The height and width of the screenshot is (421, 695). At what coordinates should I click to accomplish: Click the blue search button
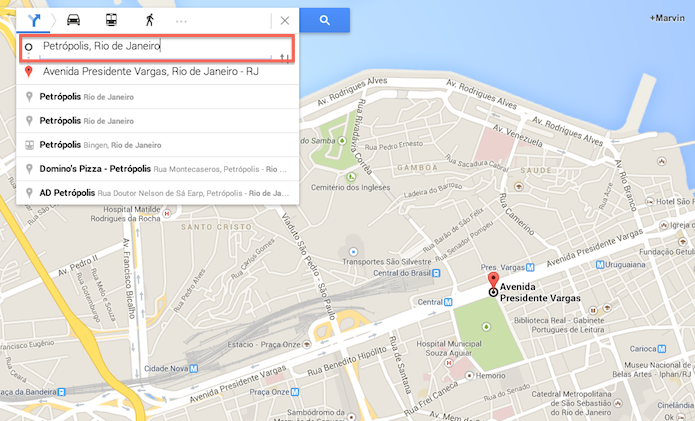pyautogui.click(x=324, y=20)
